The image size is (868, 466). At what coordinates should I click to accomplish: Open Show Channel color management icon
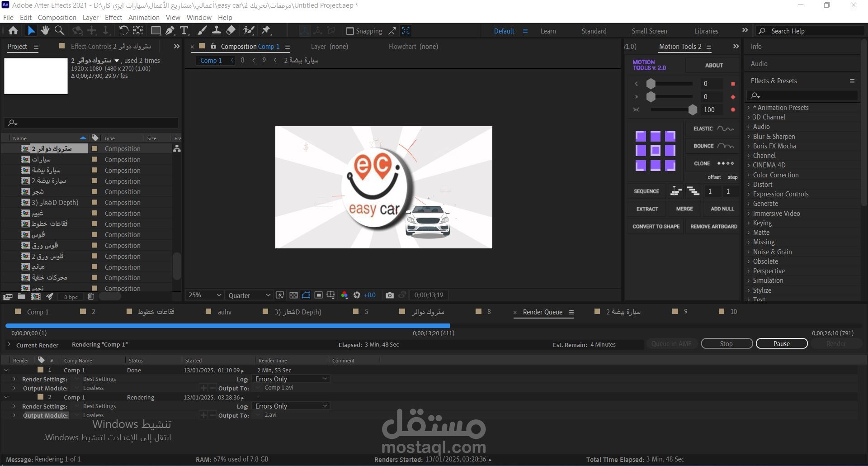(x=344, y=295)
